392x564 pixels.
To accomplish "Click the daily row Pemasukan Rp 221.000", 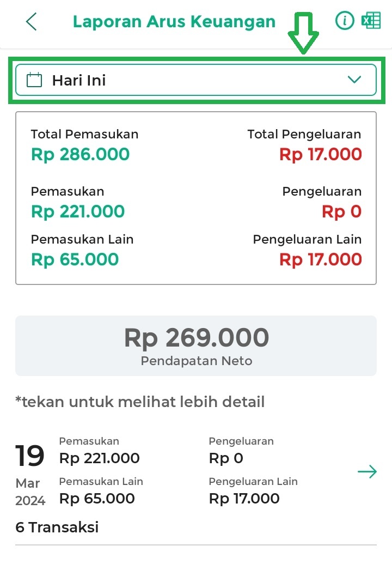I will (x=99, y=458).
